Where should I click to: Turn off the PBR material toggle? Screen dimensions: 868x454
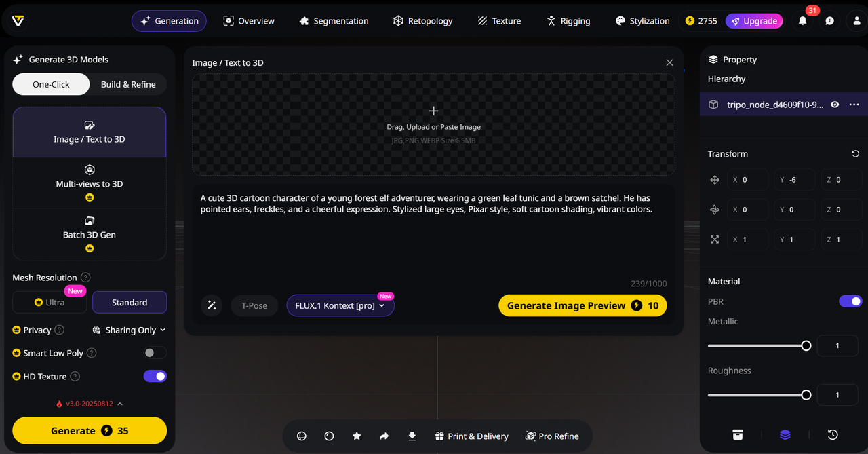(850, 301)
